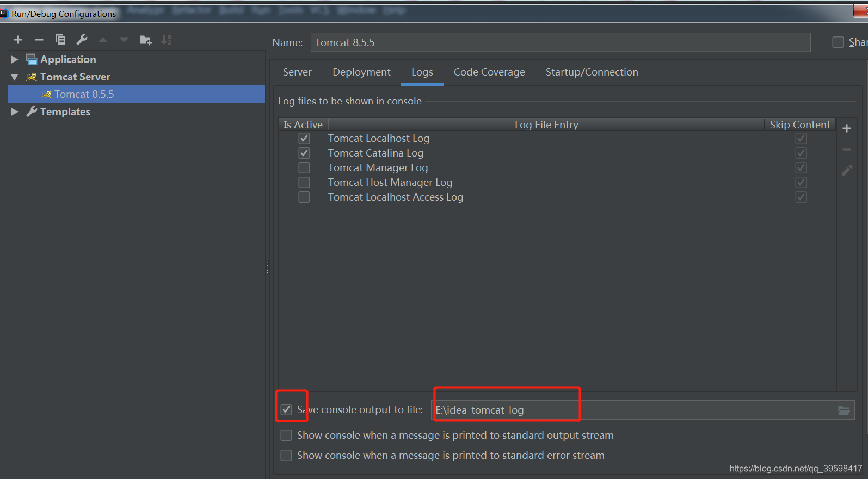Enable Is Active for Tomcat Host Manager Log

[x=304, y=182]
